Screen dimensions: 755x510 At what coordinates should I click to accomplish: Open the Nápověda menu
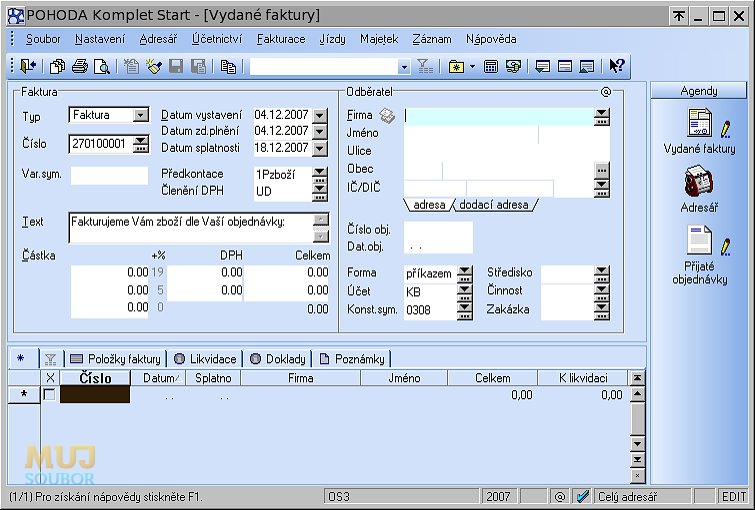tap(491, 39)
